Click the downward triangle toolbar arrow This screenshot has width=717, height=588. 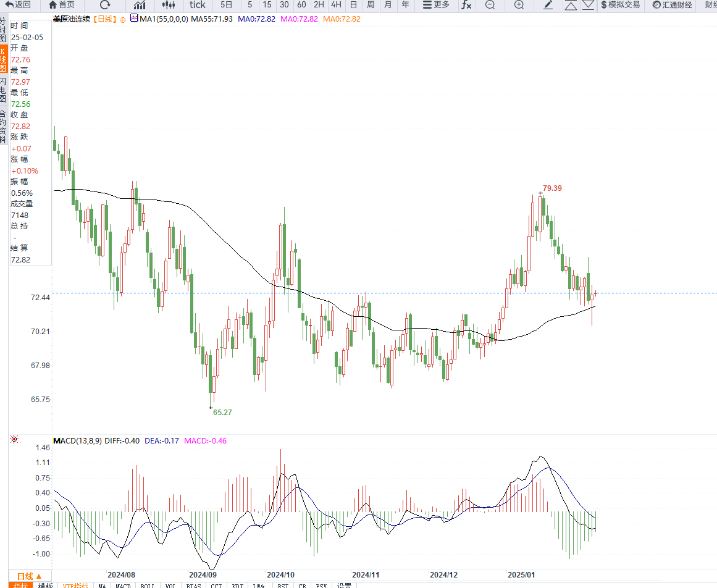(x=588, y=5)
